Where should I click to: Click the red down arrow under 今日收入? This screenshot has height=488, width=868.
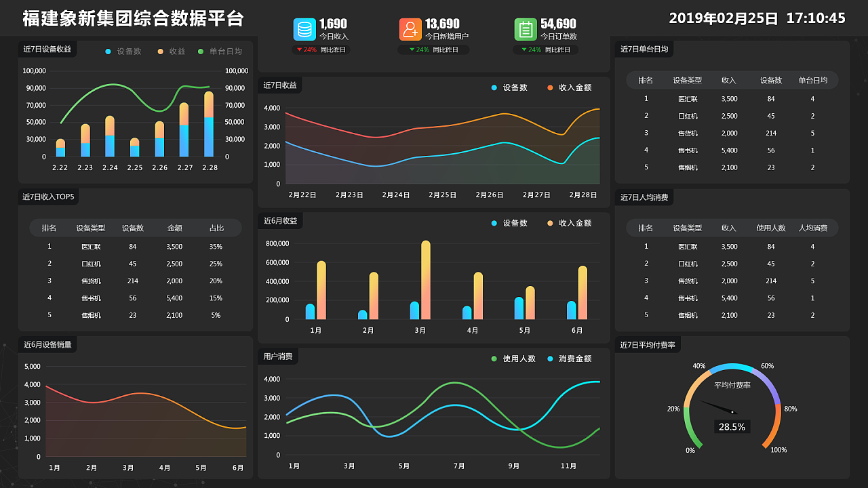pyautogui.click(x=299, y=49)
